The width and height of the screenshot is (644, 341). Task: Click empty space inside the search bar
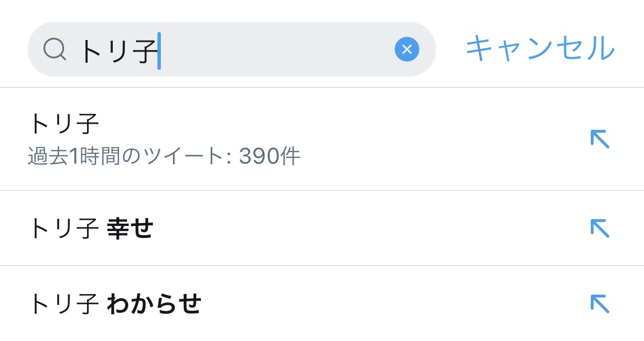(275, 50)
